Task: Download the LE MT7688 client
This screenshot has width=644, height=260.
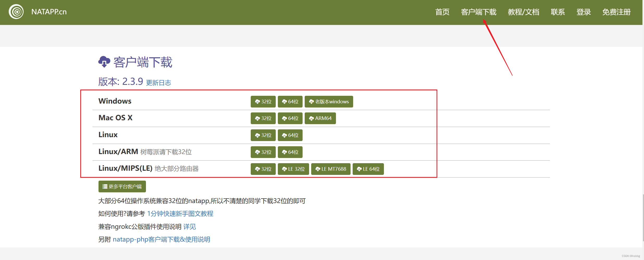Action: (x=331, y=169)
